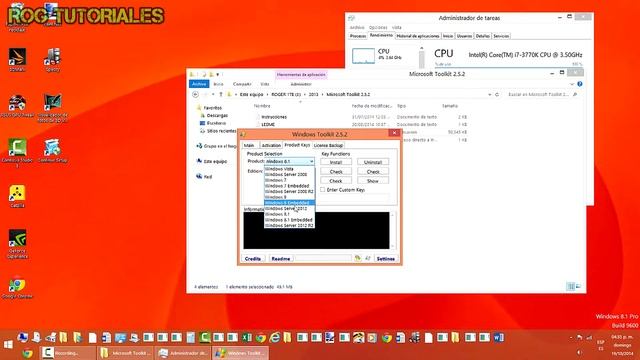Select the highlighted Windows 8 Embedded entry
The image size is (640, 360).
(289, 203)
